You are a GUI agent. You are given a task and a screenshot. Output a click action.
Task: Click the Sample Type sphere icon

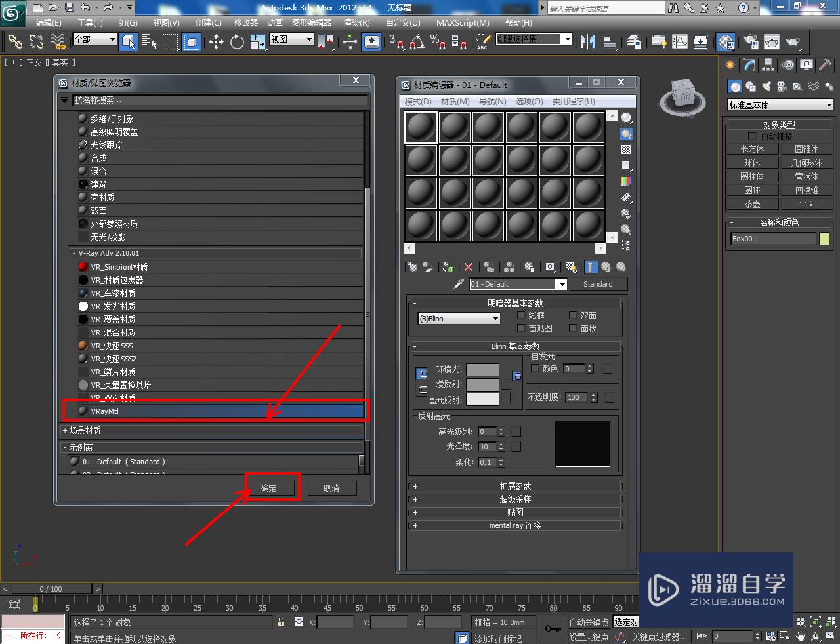[626, 118]
